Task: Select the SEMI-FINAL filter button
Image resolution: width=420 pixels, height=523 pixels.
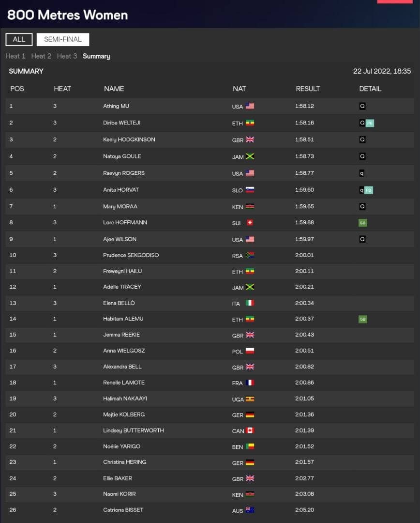Action: (63, 39)
